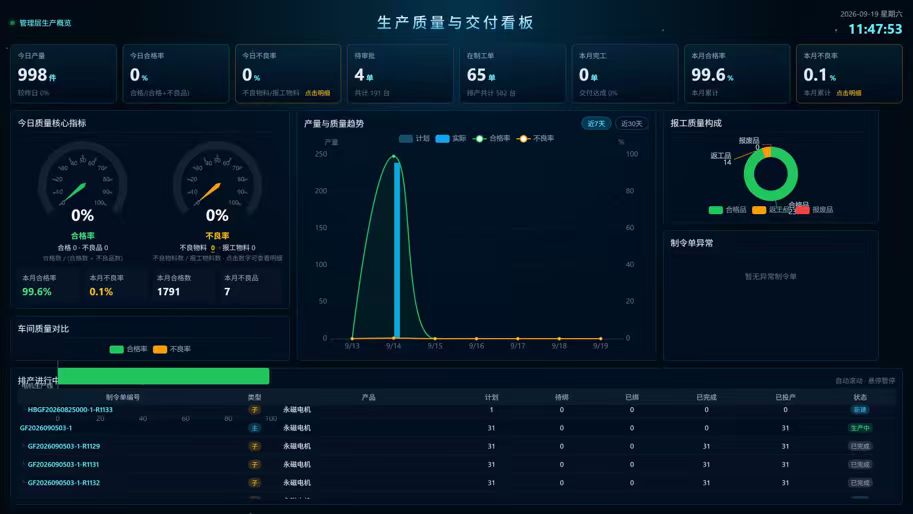Viewport: 913px width, 514px height.
Task: Click the 暂无异常制令单 message
Action: [770, 277]
